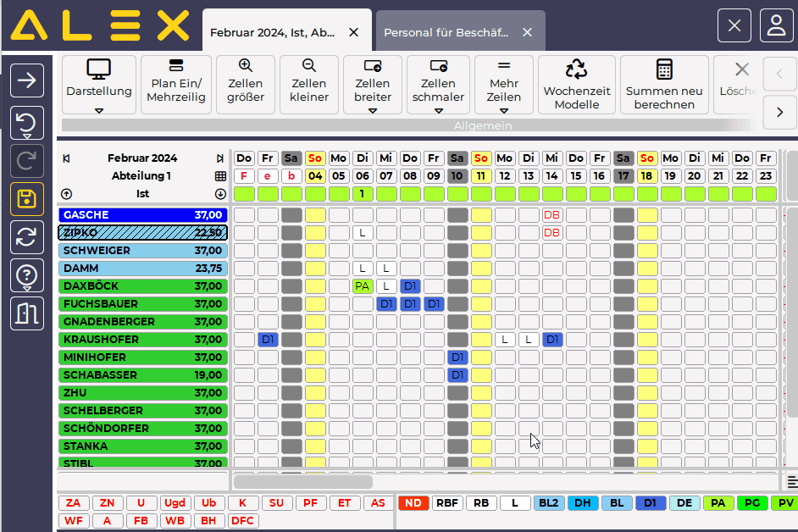Click the save icon in left sidebar

pyautogui.click(x=27, y=200)
